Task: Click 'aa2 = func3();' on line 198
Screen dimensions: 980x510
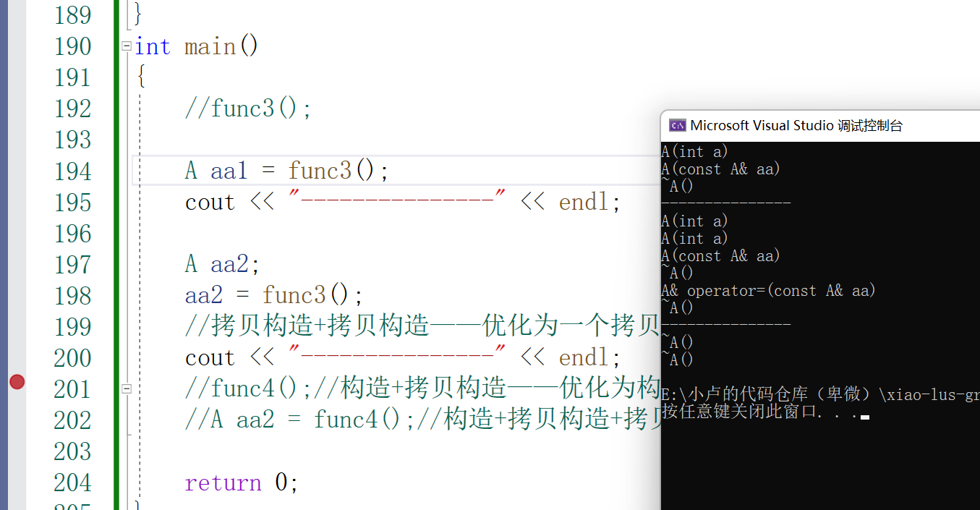Action: (x=274, y=295)
